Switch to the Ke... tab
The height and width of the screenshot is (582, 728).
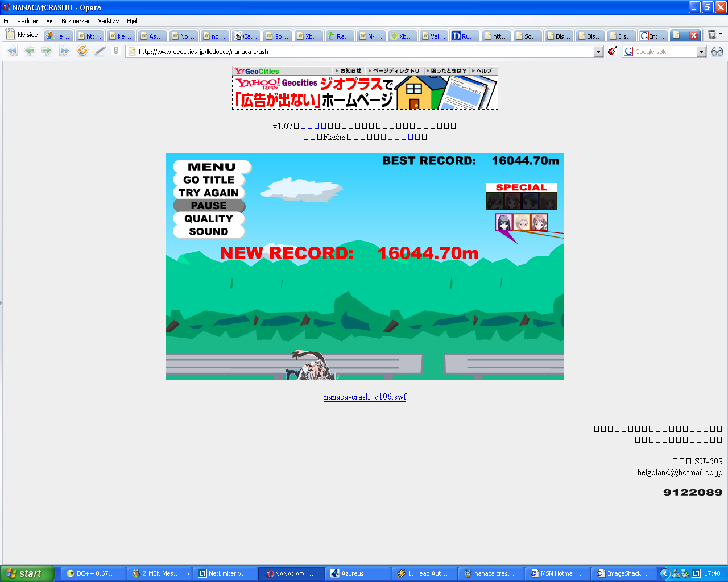[121, 36]
